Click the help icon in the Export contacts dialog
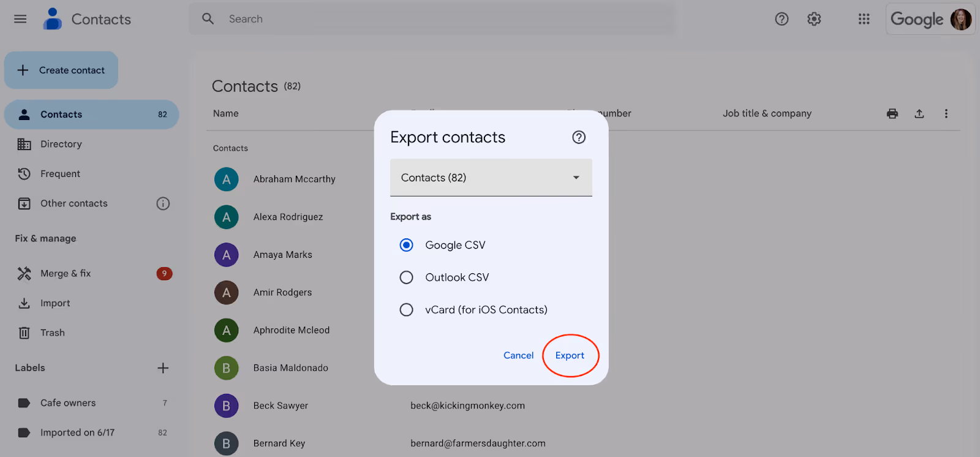 (579, 137)
